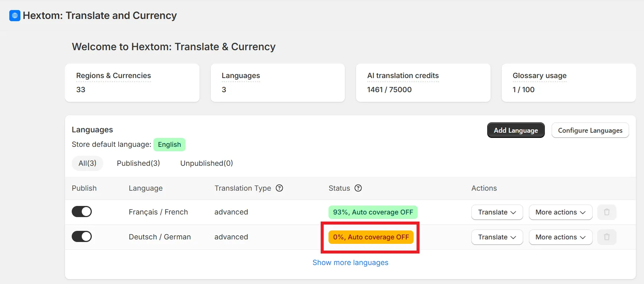Open the Languages count card
The height and width of the screenshot is (284, 644).
[x=278, y=83]
